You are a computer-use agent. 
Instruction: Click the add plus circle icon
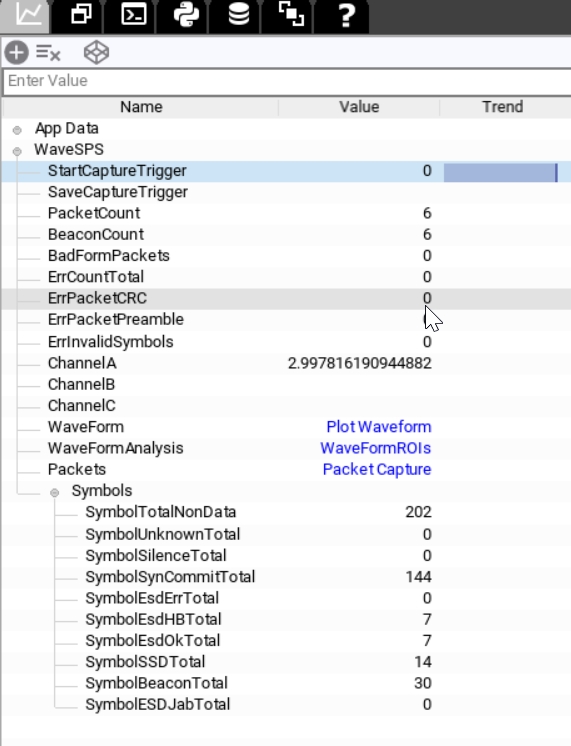(17, 52)
